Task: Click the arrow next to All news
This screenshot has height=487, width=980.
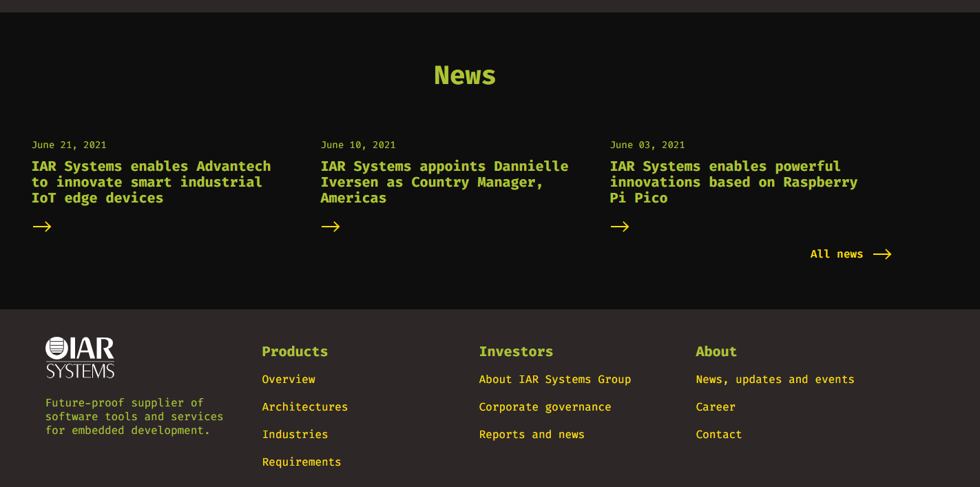Action: click(x=882, y=254)
